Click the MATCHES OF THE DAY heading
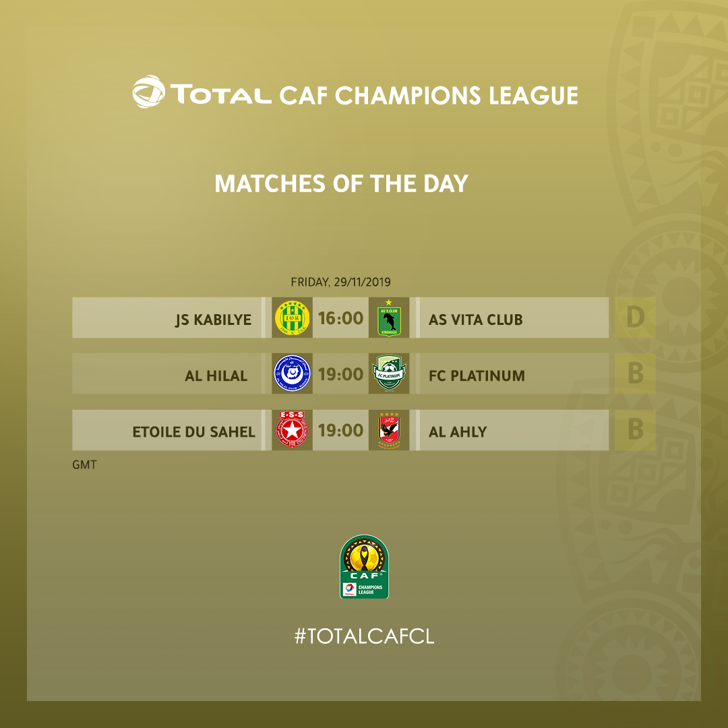The width and height of the screenshot is (728, 728). pos(341,183)
